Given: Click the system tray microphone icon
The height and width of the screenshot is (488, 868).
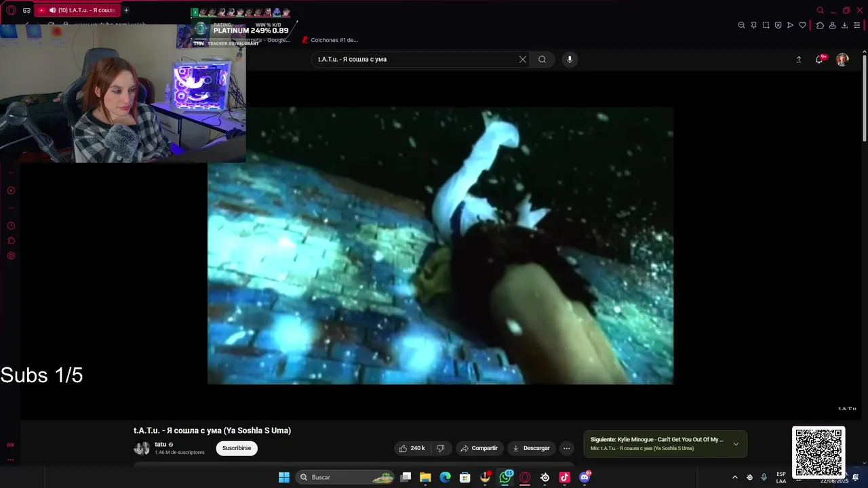Looking at the screenshot, I should click(764, 477).
